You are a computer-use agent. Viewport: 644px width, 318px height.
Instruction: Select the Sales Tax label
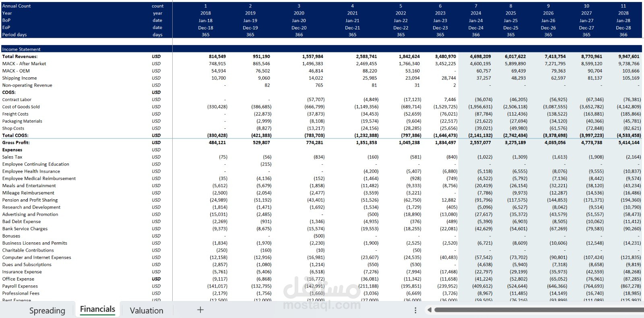12,157
